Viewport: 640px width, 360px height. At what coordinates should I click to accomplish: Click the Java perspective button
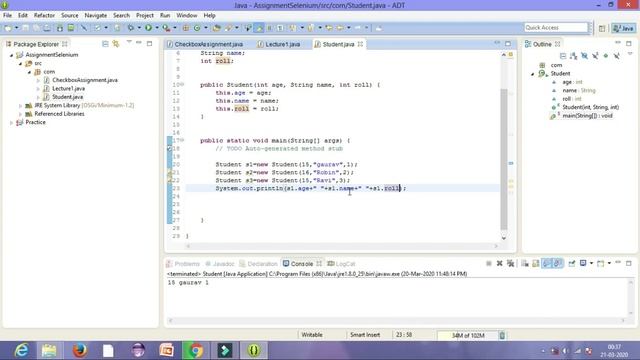(623, 28)
